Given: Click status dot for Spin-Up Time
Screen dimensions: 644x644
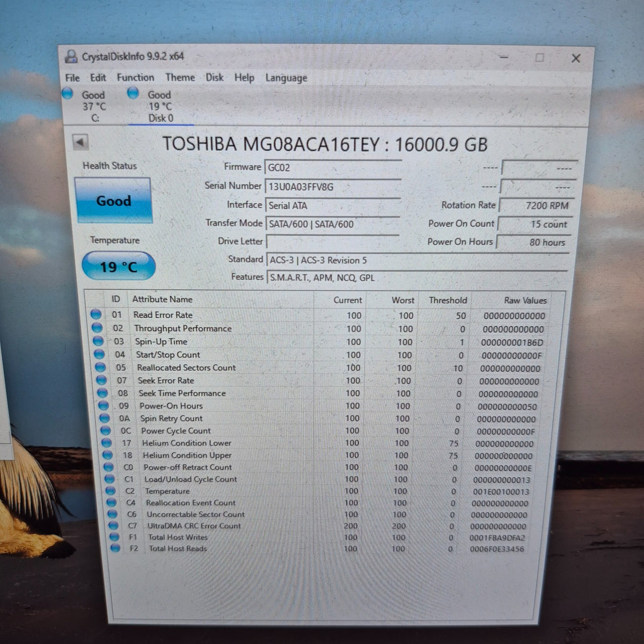Looking at the screenshot, I should pyautogui.click(x=98, y=341).
